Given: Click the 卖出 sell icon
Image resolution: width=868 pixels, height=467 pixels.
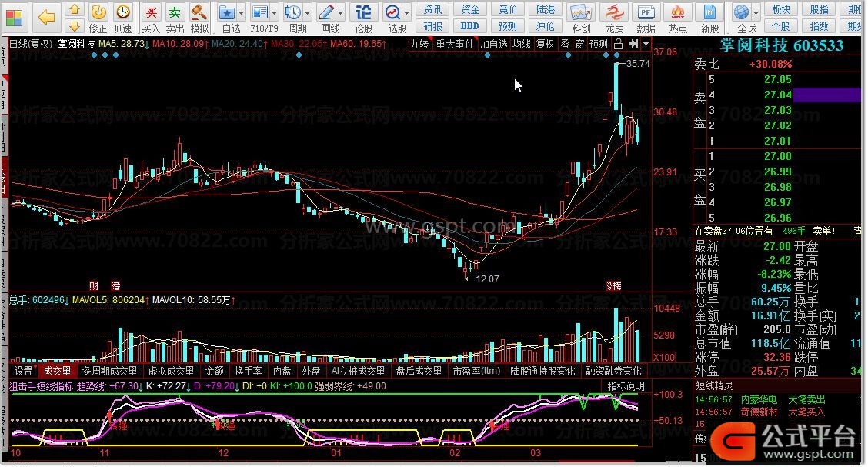Looking at the screenshot, I should click(x=175, y=18).
